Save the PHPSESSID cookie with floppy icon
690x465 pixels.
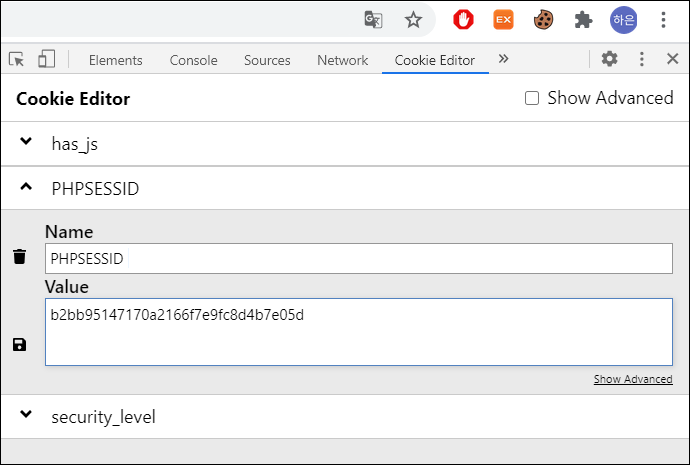[x=19, y=344]
